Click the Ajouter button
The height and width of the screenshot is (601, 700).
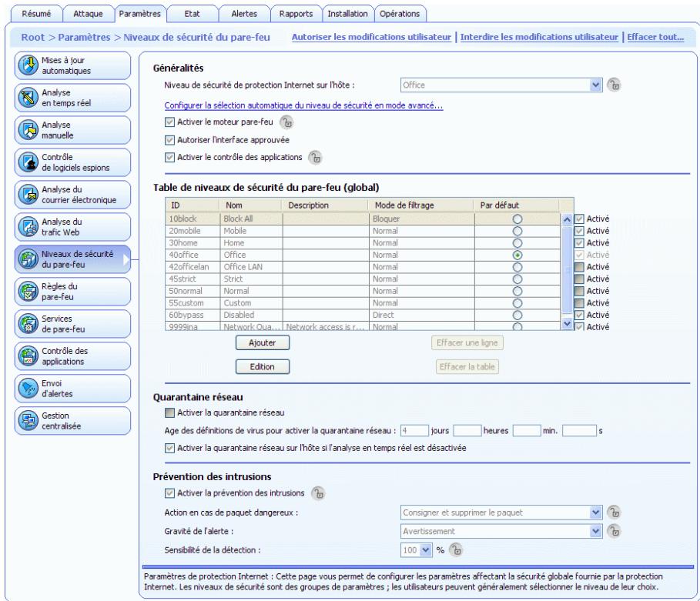pyautogui.click(x=263, y=342)
